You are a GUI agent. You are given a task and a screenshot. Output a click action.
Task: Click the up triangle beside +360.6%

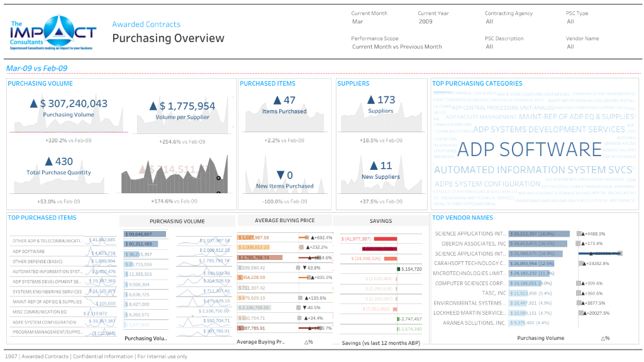(x=583, y=293)
